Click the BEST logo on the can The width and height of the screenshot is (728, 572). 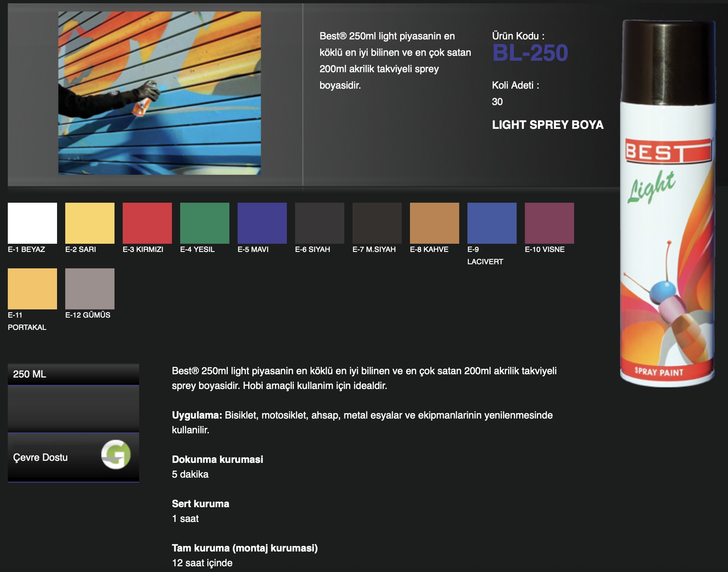coord(668,151)
